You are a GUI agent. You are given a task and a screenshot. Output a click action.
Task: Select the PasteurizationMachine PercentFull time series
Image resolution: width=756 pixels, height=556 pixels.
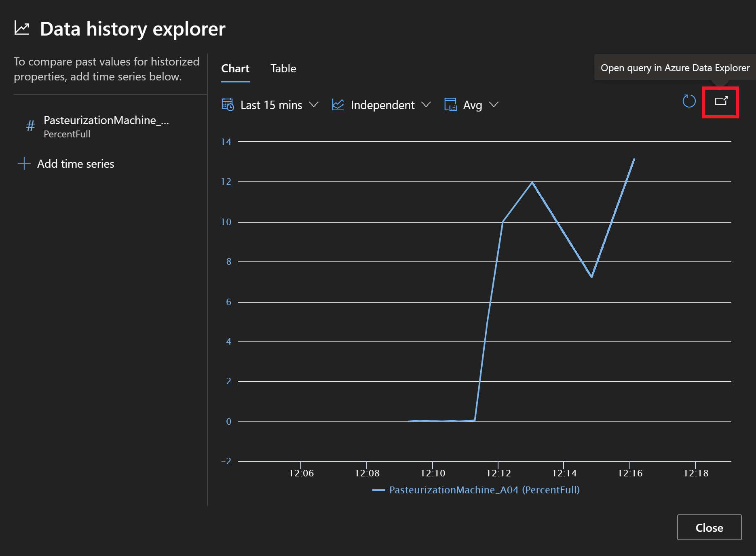tap(106, 126)
